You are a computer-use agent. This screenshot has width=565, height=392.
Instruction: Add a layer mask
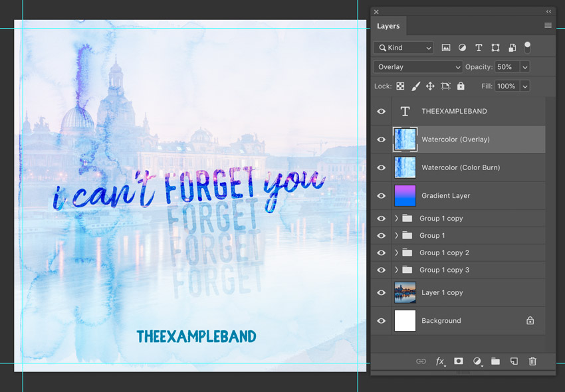tap(459, 361)
